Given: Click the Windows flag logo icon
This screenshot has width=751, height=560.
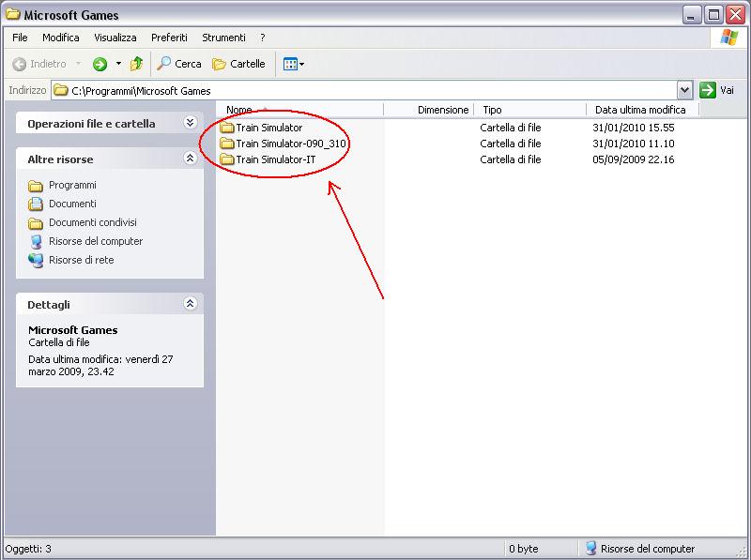Looking at the screenshot, I should [729, 38].
